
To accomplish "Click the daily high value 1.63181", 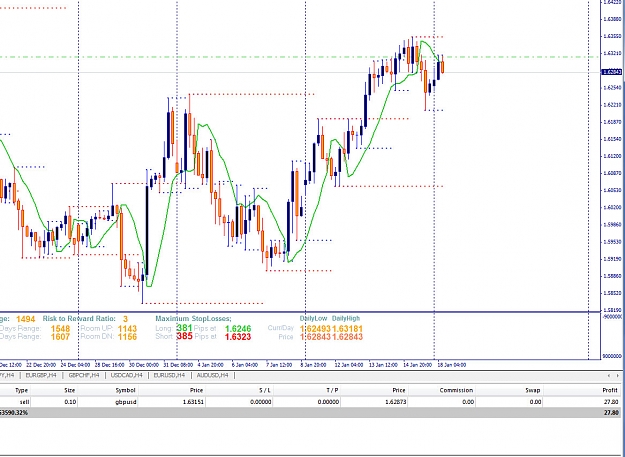I will [348, 329].
